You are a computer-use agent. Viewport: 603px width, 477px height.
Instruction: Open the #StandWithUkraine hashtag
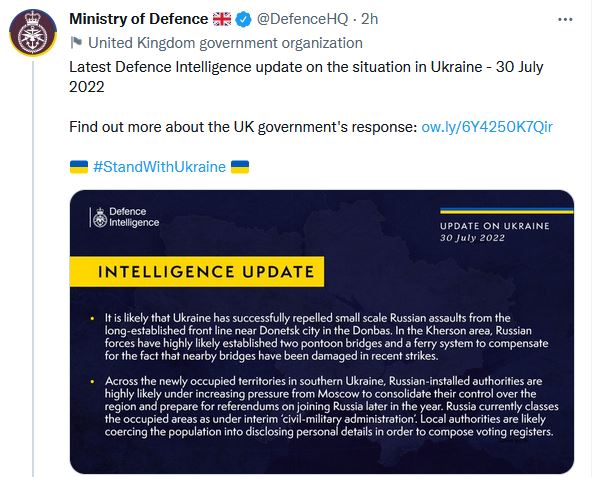(x=159, y=166)
